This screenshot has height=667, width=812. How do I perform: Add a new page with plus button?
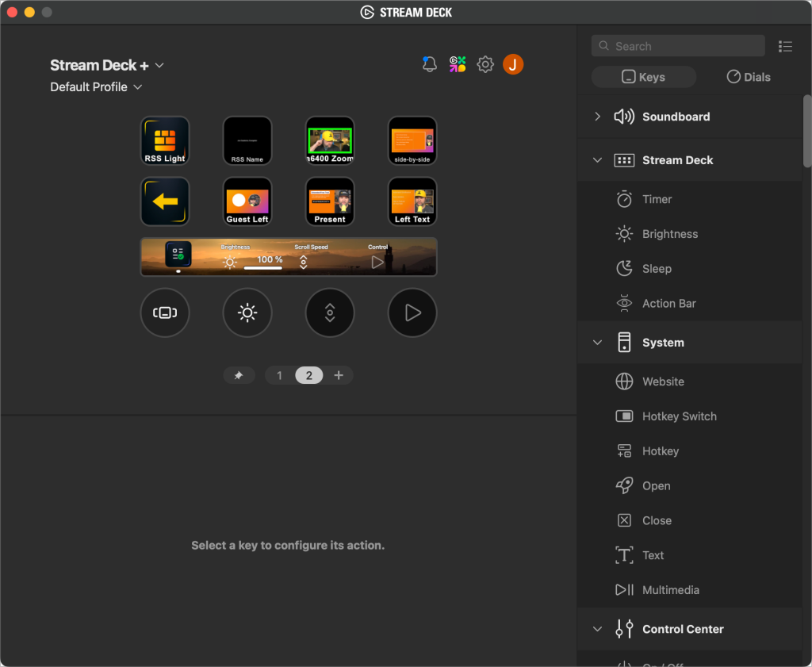tap(339, 376)
